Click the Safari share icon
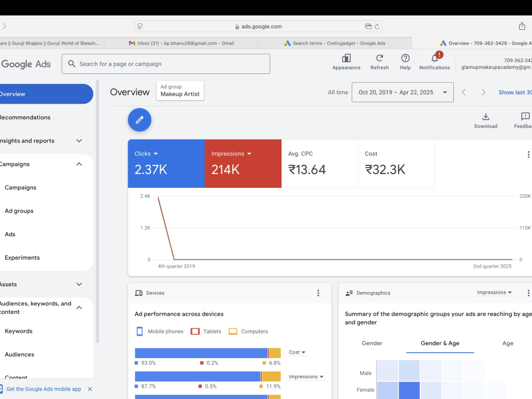This screenshot has height=399, width=532. click(x=522, y=26)
